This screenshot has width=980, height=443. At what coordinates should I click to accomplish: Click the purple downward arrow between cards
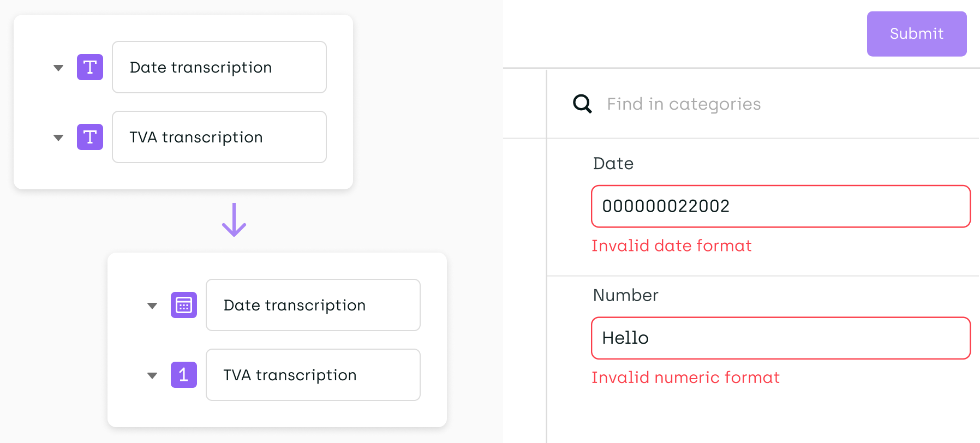(234, 220)
